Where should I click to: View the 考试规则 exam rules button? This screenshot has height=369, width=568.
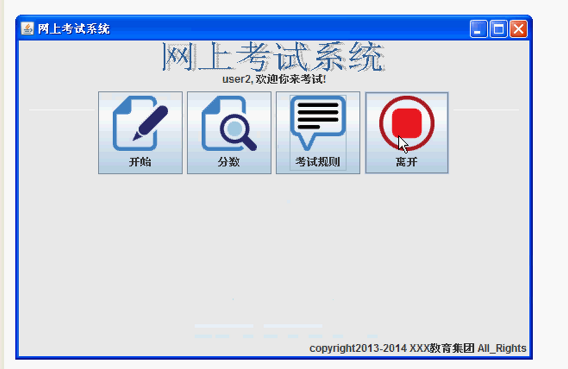318,133
